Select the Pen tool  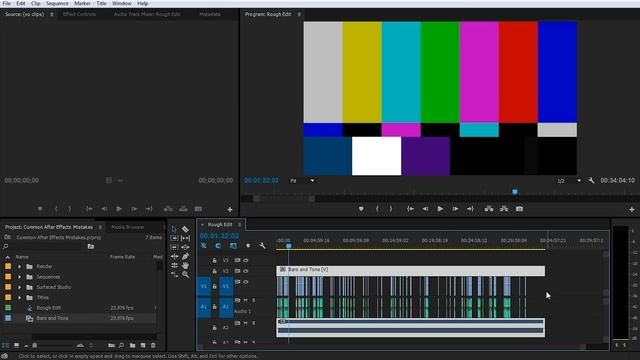pyautogui.click(x=185, y=256)
